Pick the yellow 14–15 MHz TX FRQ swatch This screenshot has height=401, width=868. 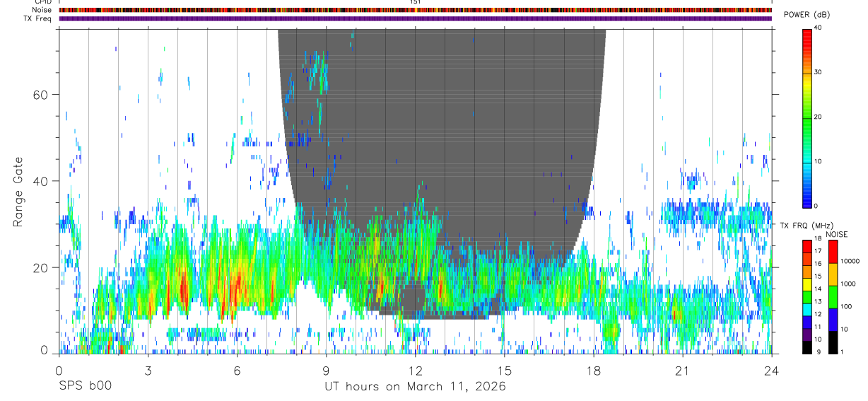tap(807, 284)
